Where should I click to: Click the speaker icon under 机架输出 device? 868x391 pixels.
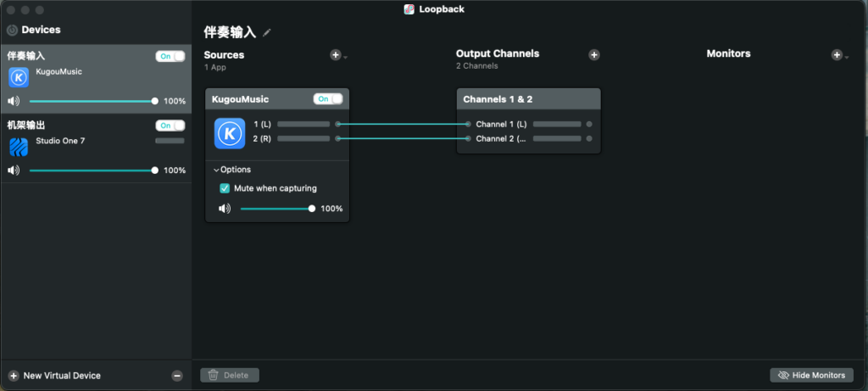[x=14, y=170]
